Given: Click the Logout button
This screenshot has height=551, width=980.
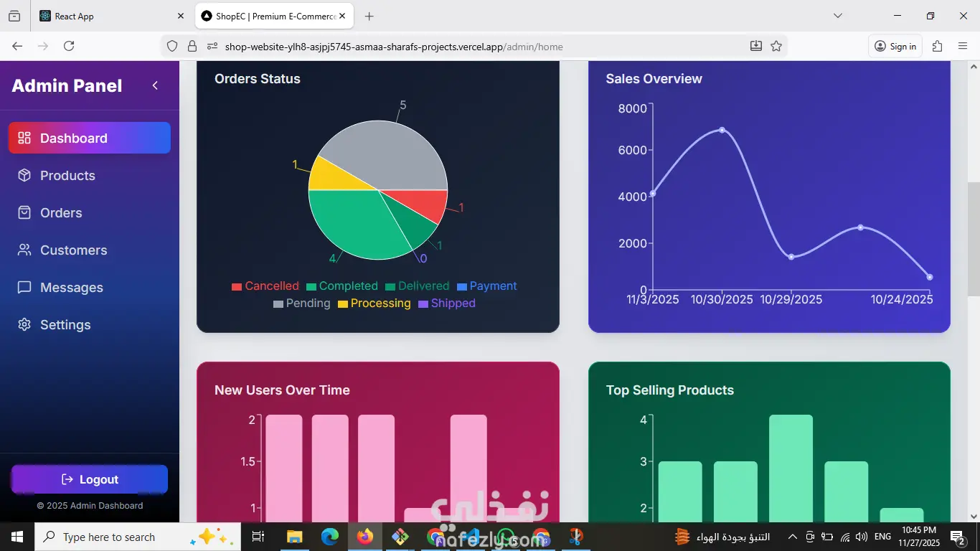Looking at the screenshot, I should (90, 479).
